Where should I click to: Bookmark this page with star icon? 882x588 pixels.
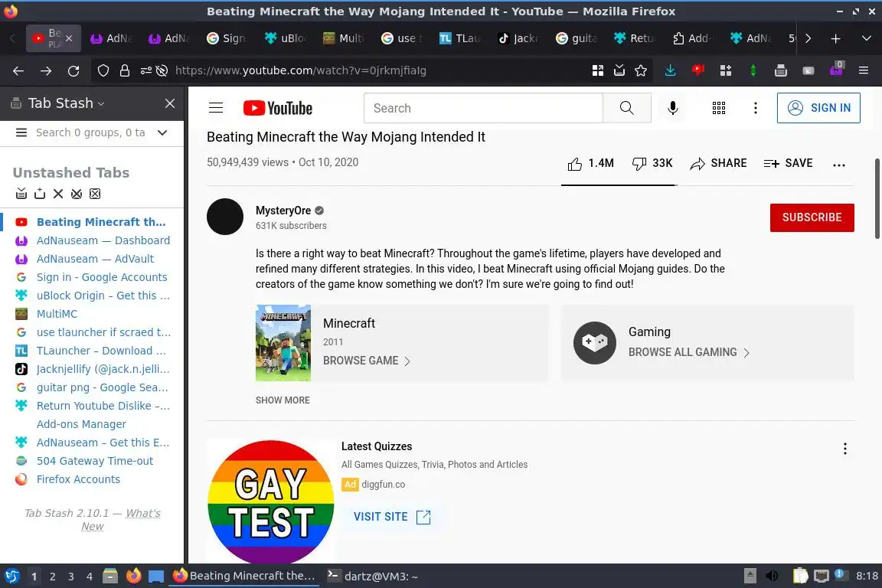point(641,71)
